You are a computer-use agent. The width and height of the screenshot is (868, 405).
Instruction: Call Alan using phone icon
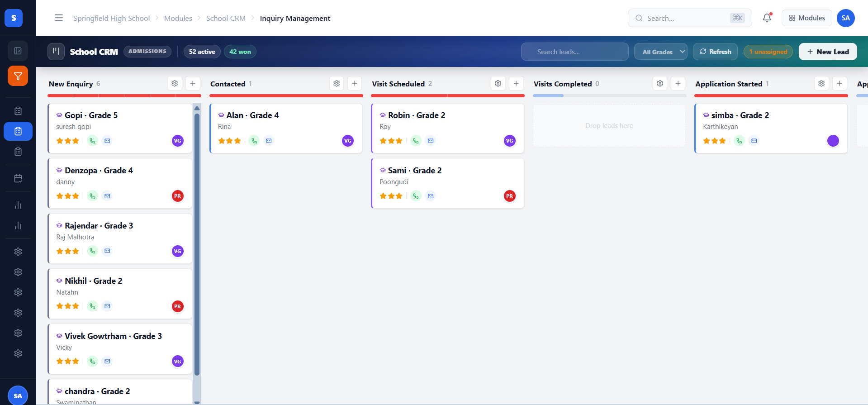[254, 141]
